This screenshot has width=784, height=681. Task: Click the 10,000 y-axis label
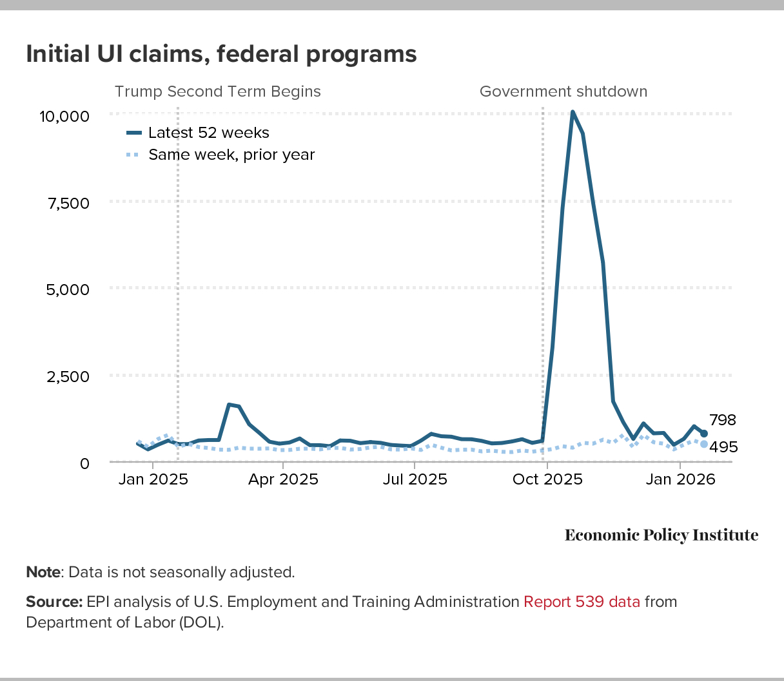[64, 116]
